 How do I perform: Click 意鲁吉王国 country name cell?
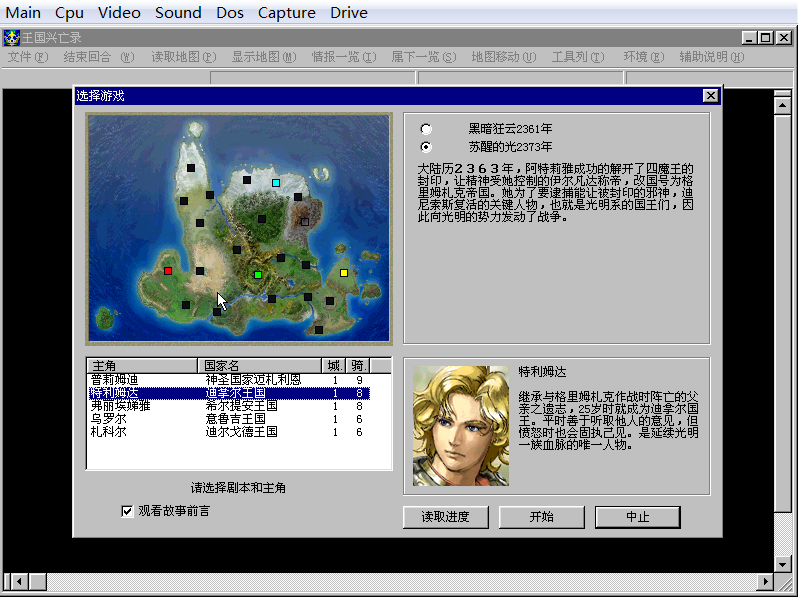point(235,419)
